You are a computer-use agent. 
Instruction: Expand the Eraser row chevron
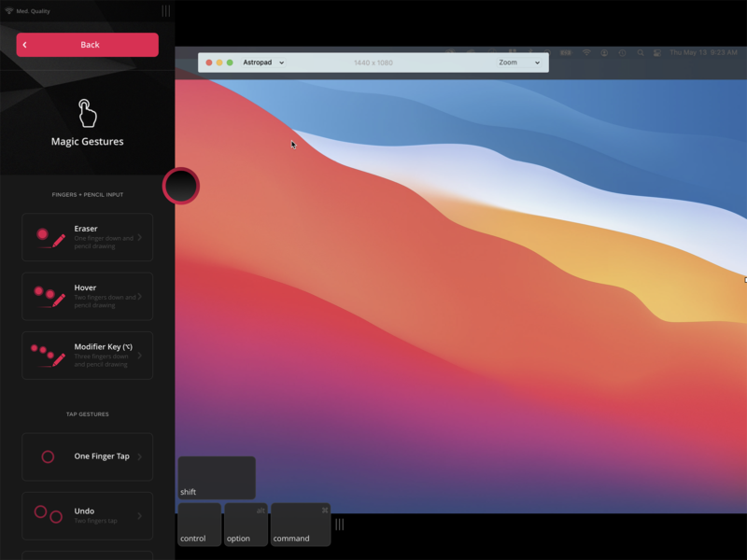click(x=139, y=237)
